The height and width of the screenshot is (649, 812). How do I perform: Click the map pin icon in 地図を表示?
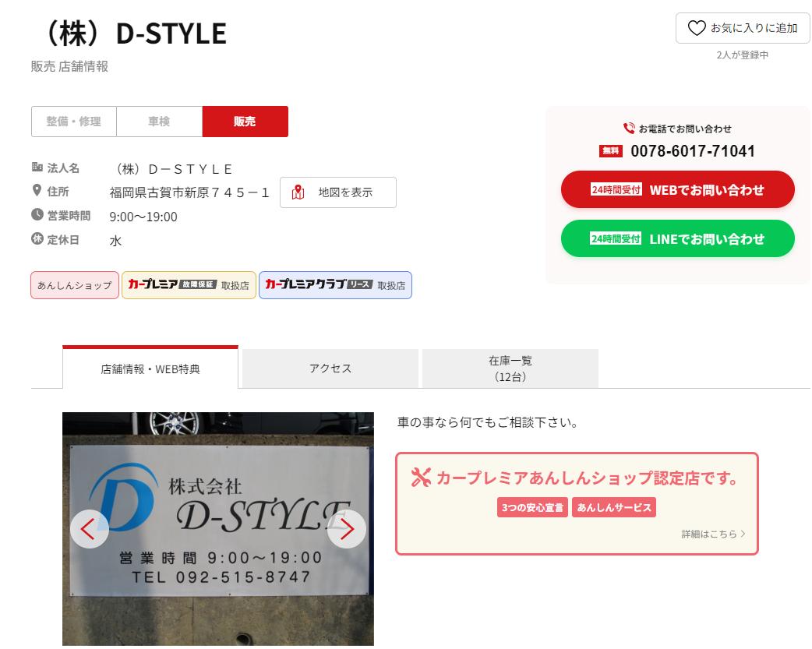pyautogui.click(x=298, y=192)
